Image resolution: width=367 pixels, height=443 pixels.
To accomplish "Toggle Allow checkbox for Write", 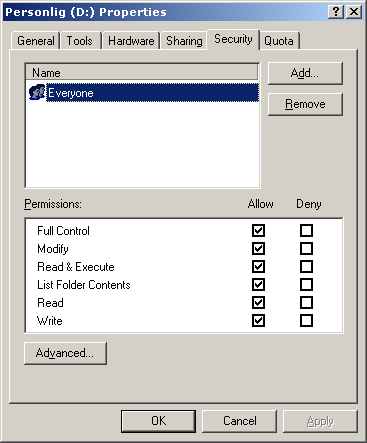I will (258, 320).
